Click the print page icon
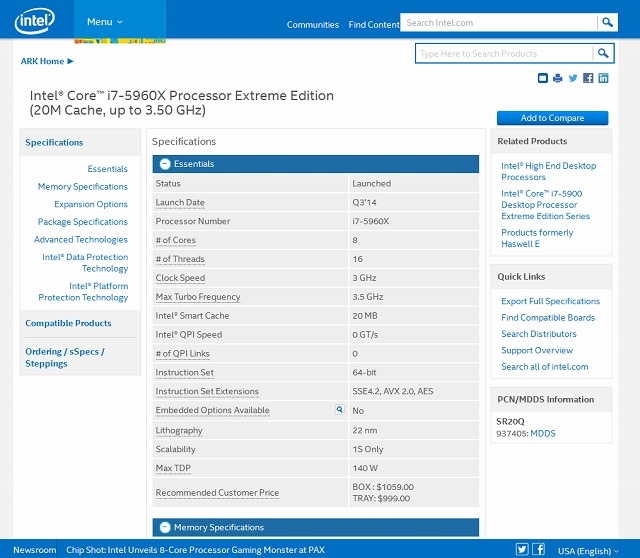Screen dimensions: 640x558 [x=558, y=78]
